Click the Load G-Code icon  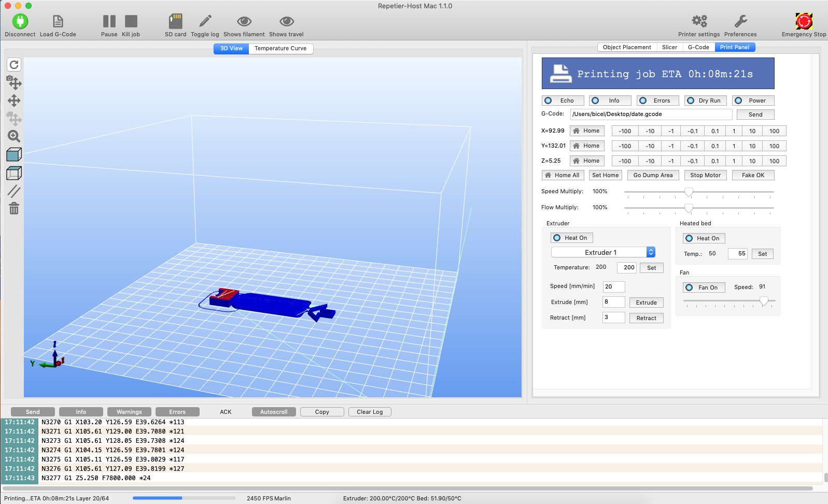58,21
